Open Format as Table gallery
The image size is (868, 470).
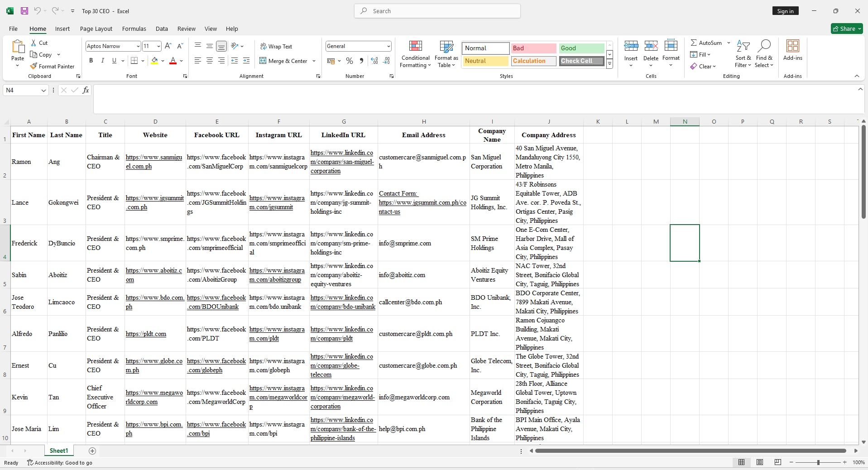tap(446, 54)
